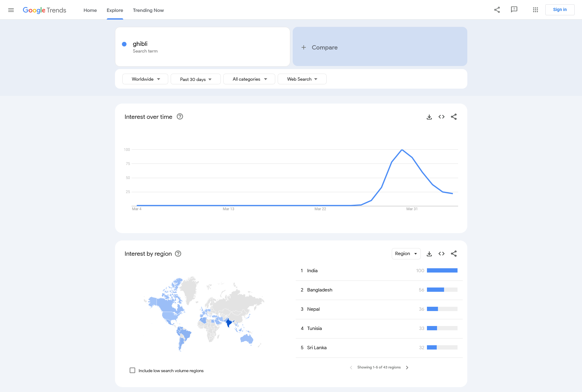This screenshot has height=392, width=582.
Task: Click Australia on the world map
Action: pos(247,338)
